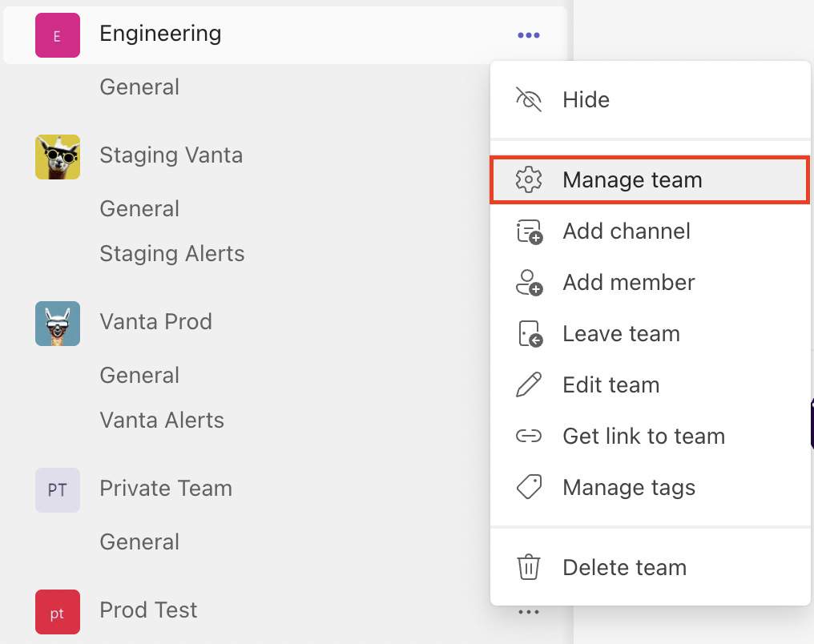Select Delete team menu entry
This screenshot has height=644, width=814.
[x=650, y=567]
